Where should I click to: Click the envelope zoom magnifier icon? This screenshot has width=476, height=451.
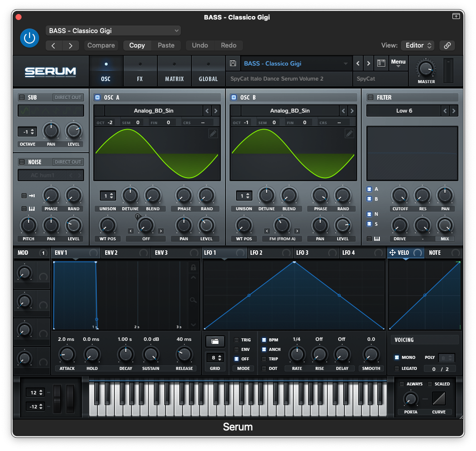[x=193, y=300]
